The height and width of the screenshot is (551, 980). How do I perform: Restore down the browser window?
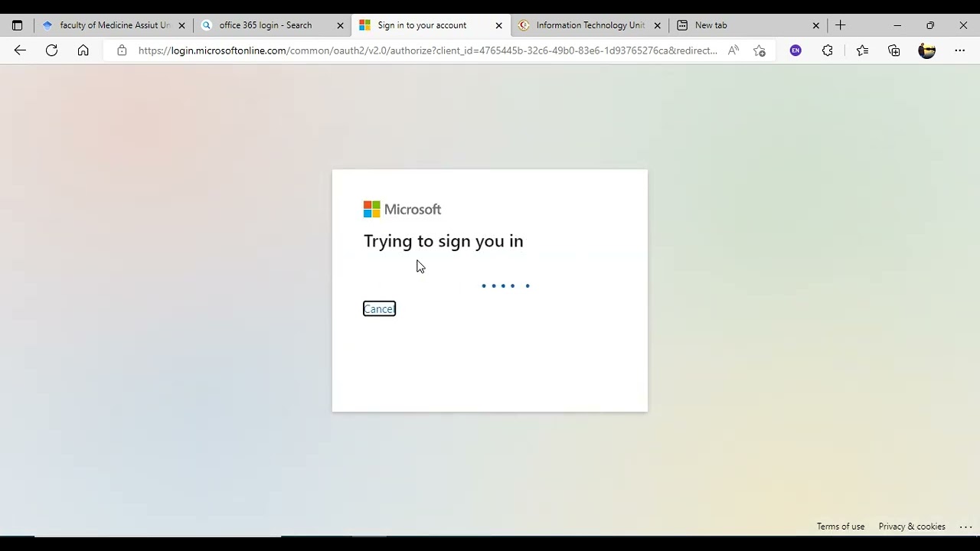pos(930,25)
